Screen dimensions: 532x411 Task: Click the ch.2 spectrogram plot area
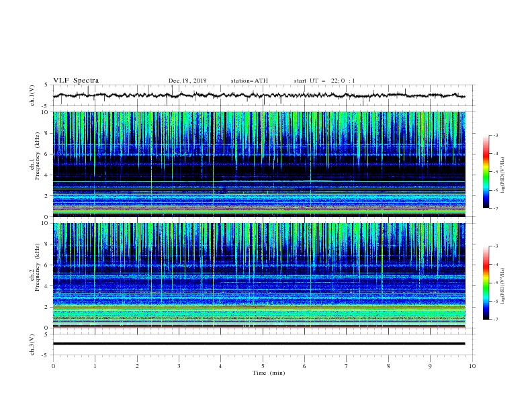coord(259,275)
